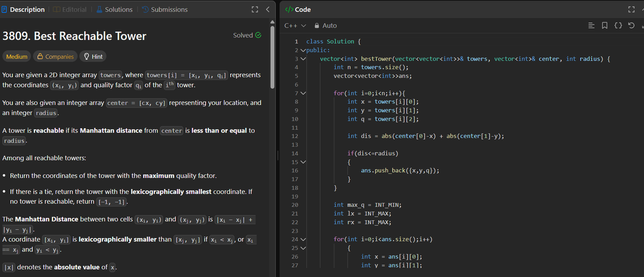The height and width of the screenshot is (277, 644).
Task: Collapse the fold arrow on line 15
Action: click(x=303, y=162)
